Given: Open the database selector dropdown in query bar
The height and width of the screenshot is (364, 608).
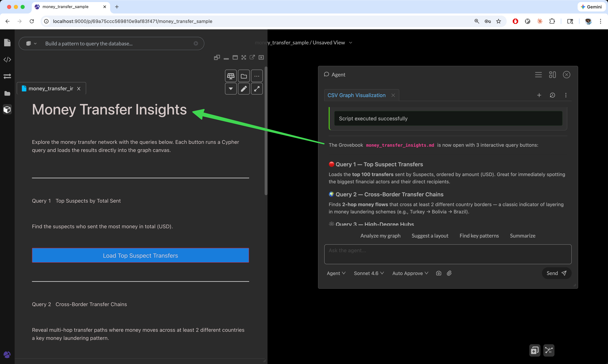Looking at the screenshot, I should click(x=31, y=43).
